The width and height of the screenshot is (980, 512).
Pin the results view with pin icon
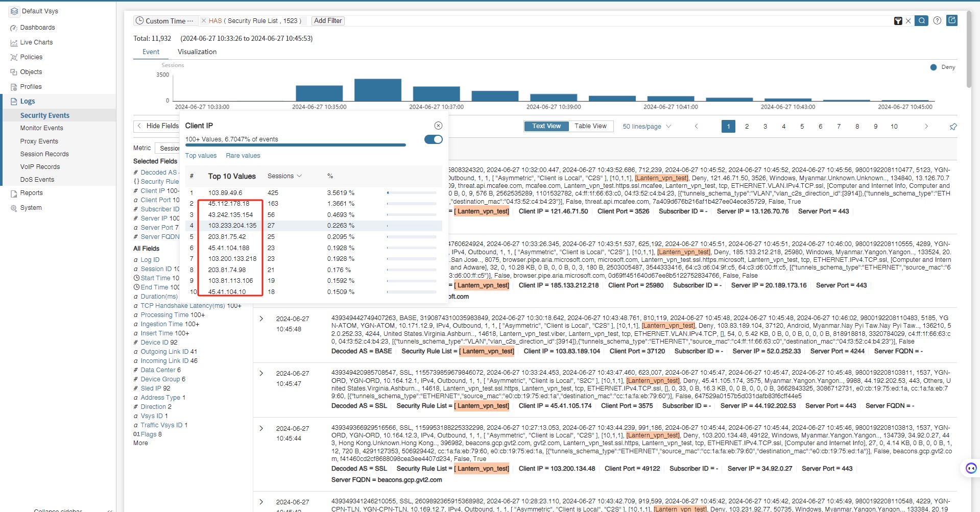tap(953, 127)
